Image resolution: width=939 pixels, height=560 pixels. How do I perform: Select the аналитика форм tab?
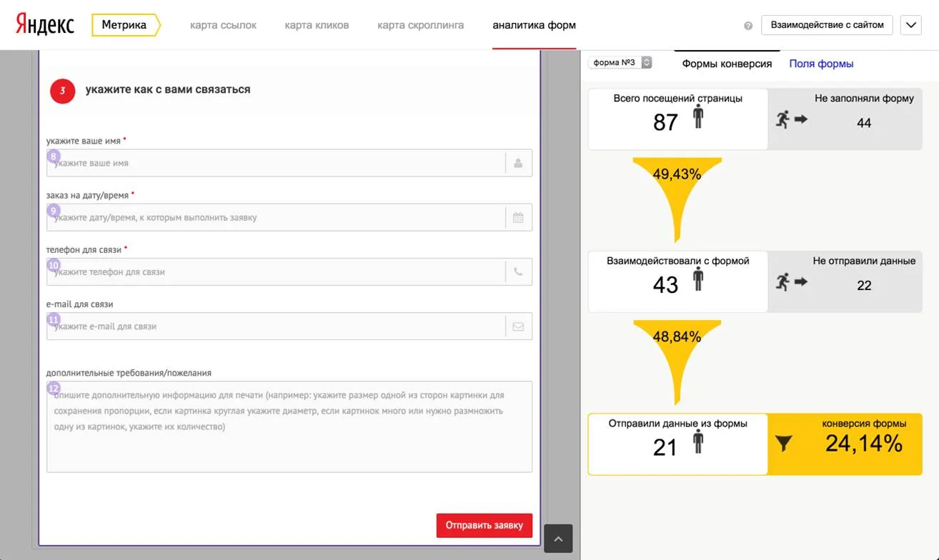(534, 25)
